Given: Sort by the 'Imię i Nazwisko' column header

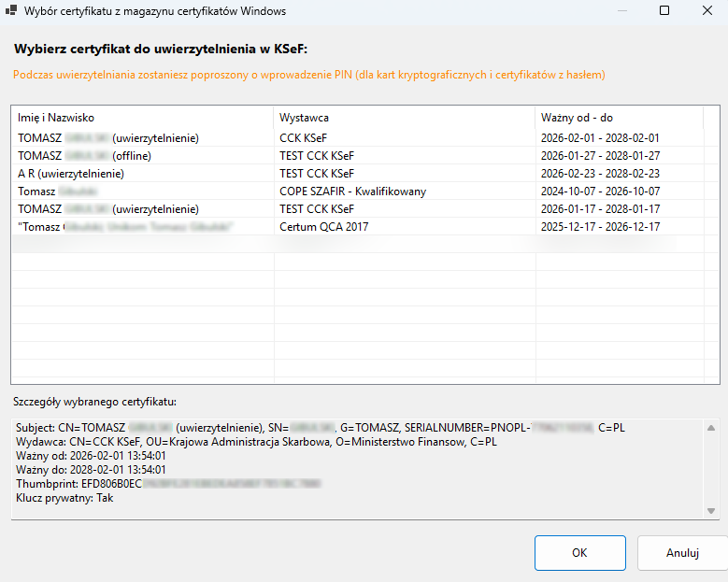Looking at the screenshot, I should coord(142,118).
